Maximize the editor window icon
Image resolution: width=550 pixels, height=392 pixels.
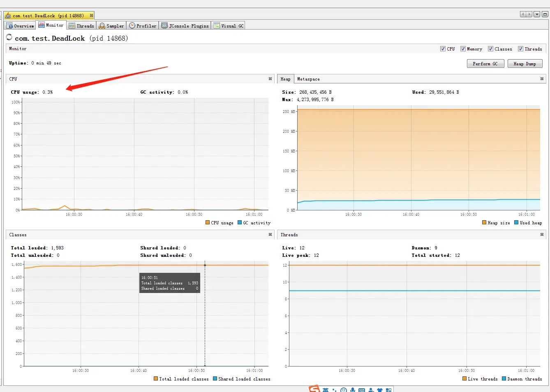tap(545, 14)
